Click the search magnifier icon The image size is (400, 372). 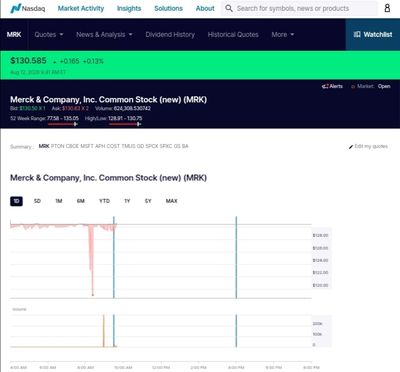pyautogui.click(x=229, y=8)
